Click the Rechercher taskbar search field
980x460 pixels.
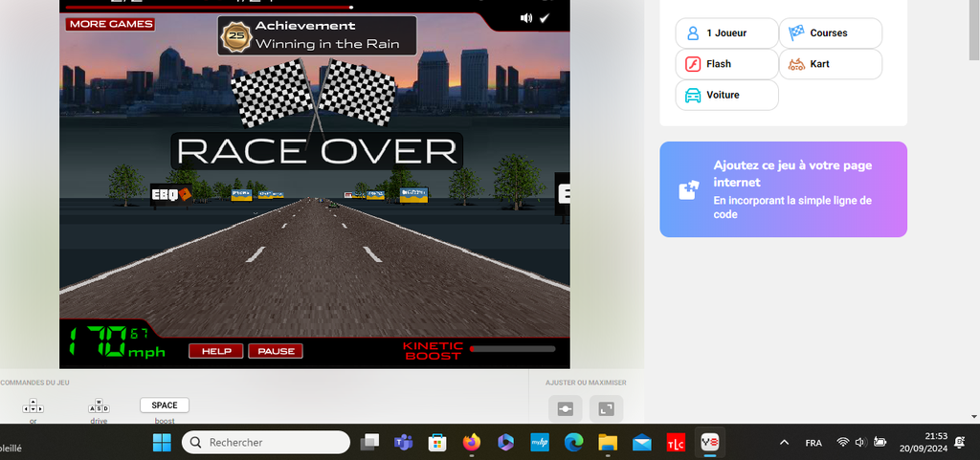click(266, 443)
